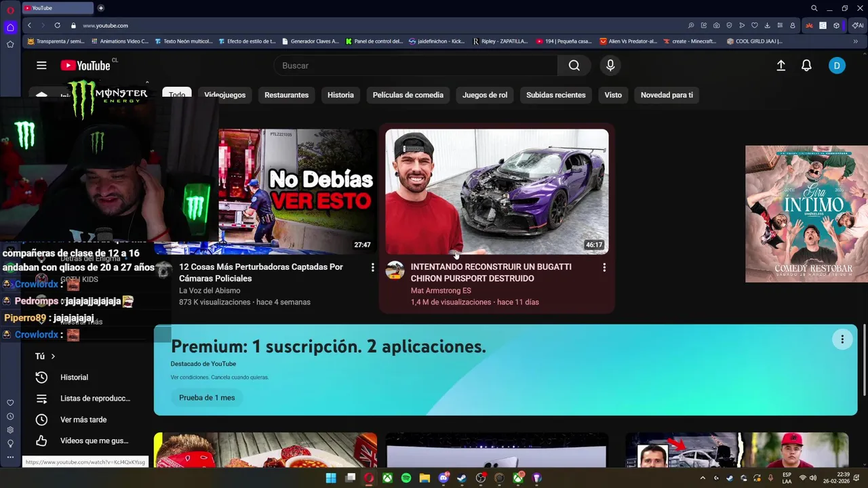This screenshot has width=868, height=488.
Task: Select the Restaurantes filter chip
Action: pos(286,95)
